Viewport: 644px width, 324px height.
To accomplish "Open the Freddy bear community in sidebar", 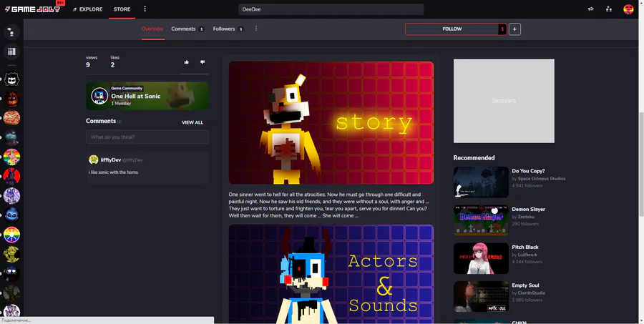I will 11,99.
